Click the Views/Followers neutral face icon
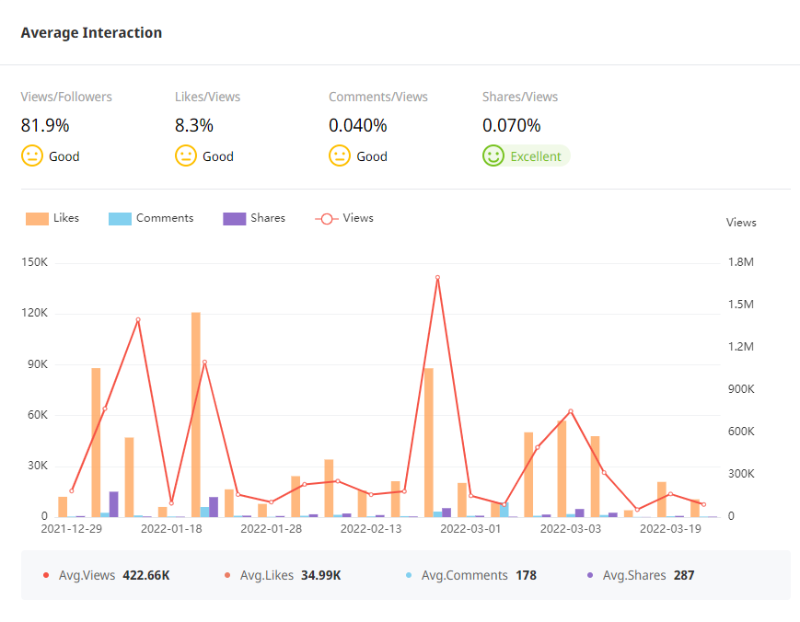 [x=32, y=156]
